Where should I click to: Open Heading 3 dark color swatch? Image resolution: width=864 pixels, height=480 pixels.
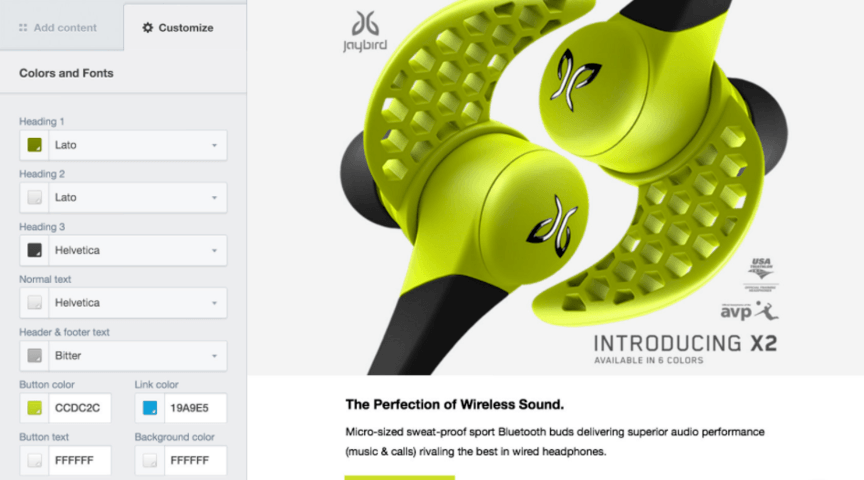point(35,250)
